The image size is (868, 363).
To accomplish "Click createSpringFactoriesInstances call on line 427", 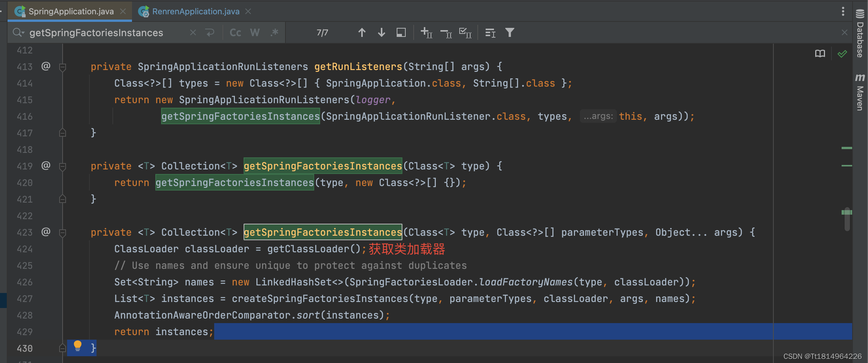I will (x=320, y=299).
